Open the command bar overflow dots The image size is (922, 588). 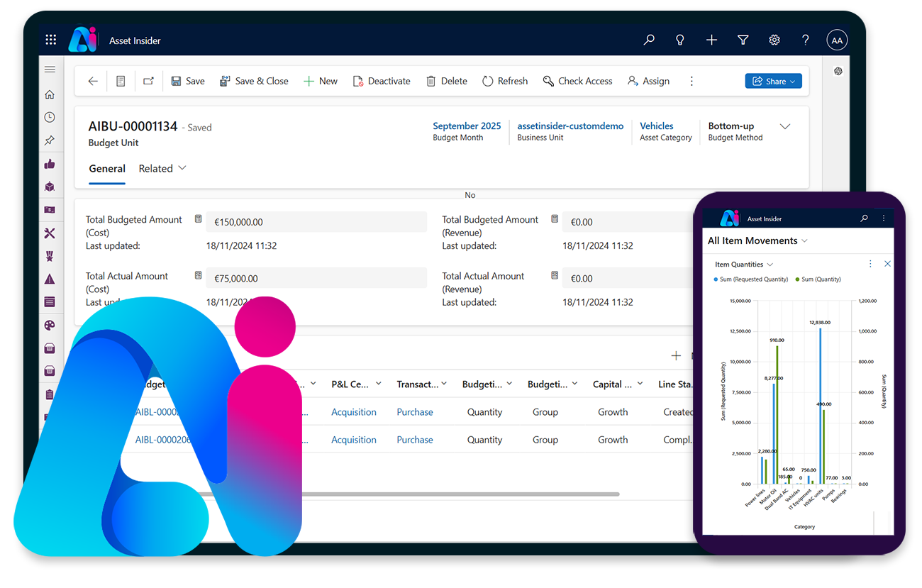coord(691,81)
